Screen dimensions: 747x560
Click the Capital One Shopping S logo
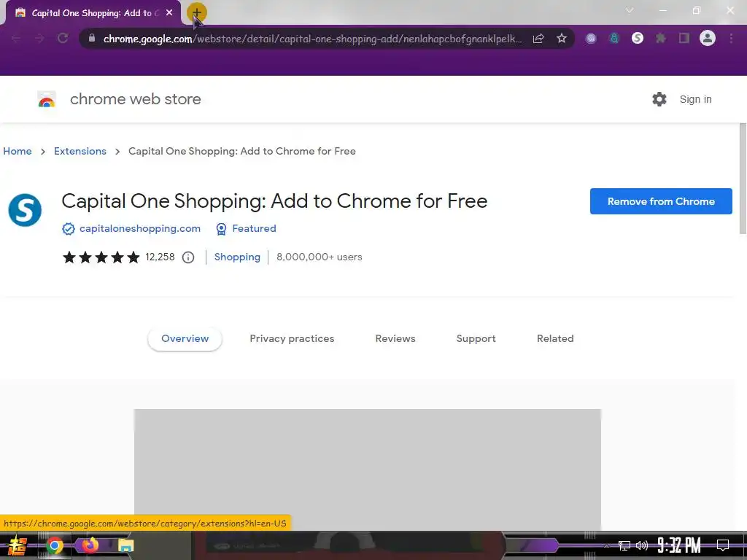(x=25, y=210)
